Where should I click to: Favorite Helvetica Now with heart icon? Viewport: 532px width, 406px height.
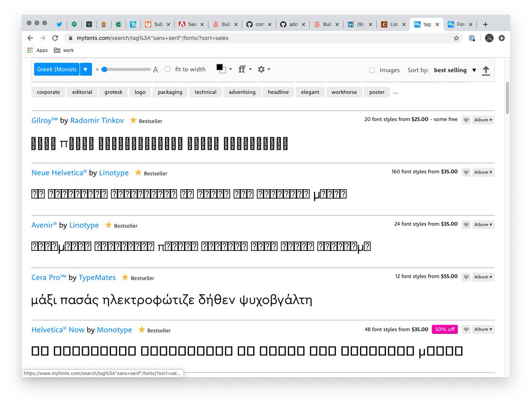pyautogui.click(x=466, y=329)
